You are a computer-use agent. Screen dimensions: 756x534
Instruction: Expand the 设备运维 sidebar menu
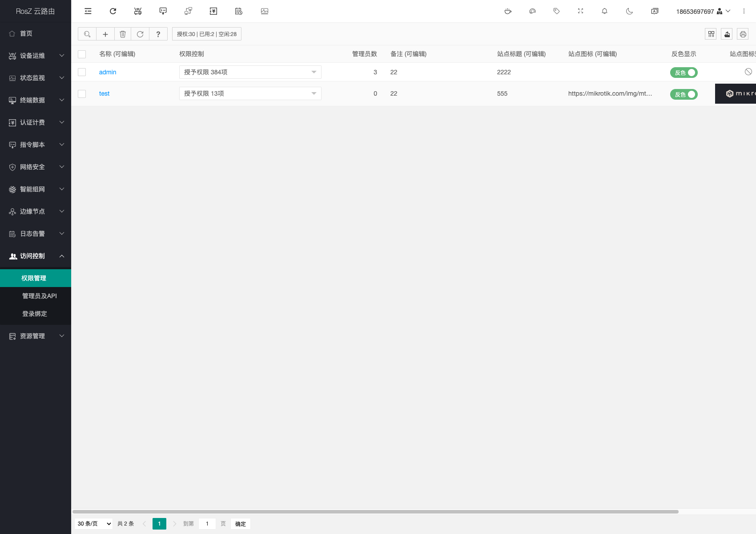click(36, 56)
